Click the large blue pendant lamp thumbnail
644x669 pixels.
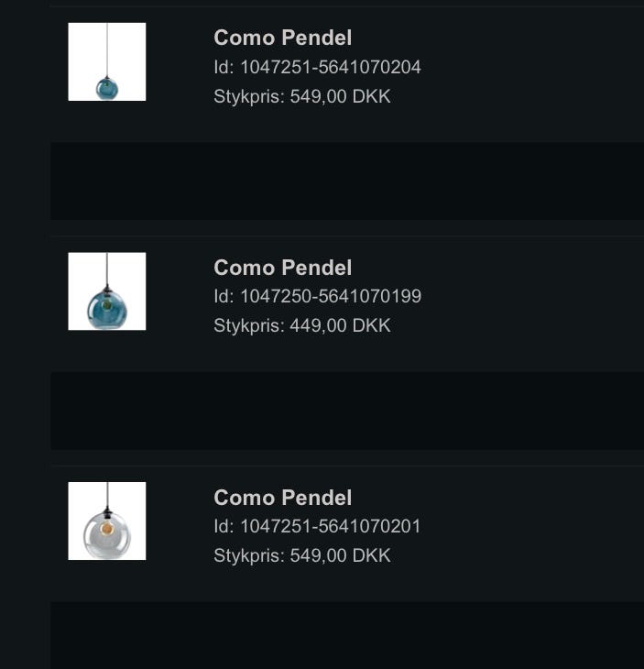coord(107,291)
